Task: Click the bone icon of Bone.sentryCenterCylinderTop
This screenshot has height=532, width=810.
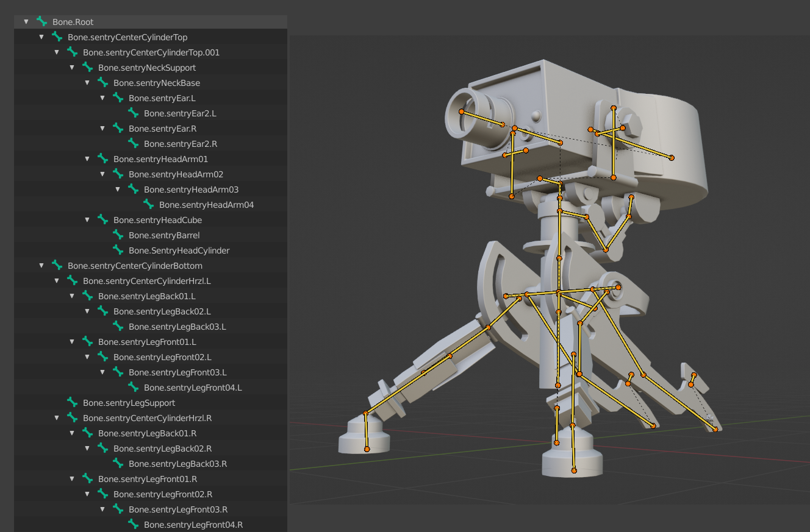Action: [x=57, y=37]
